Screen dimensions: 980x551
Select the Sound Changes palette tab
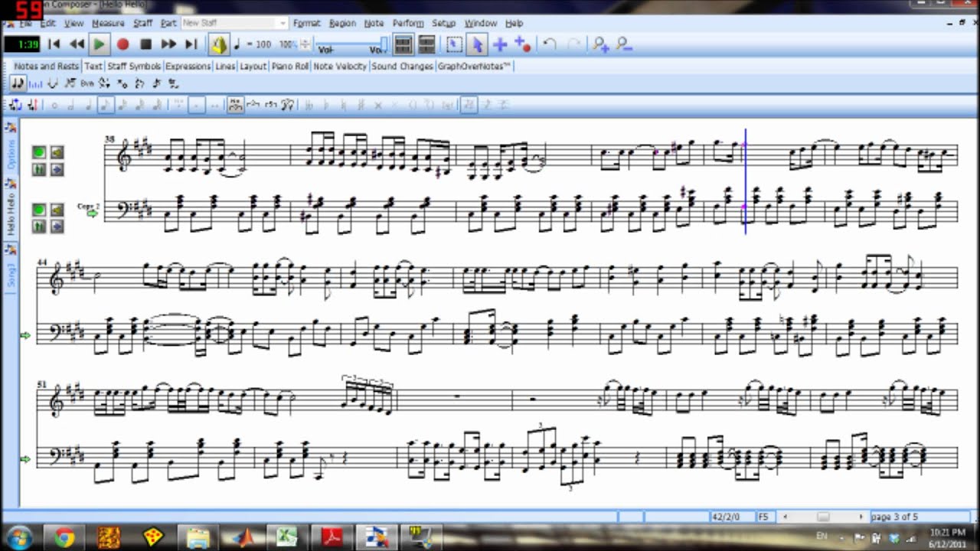tap(403, 67)
